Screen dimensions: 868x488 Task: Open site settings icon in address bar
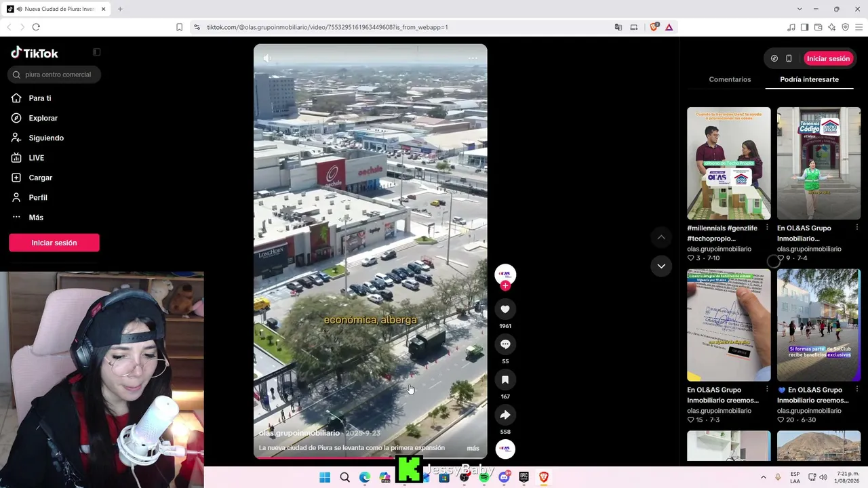(197, 27)
